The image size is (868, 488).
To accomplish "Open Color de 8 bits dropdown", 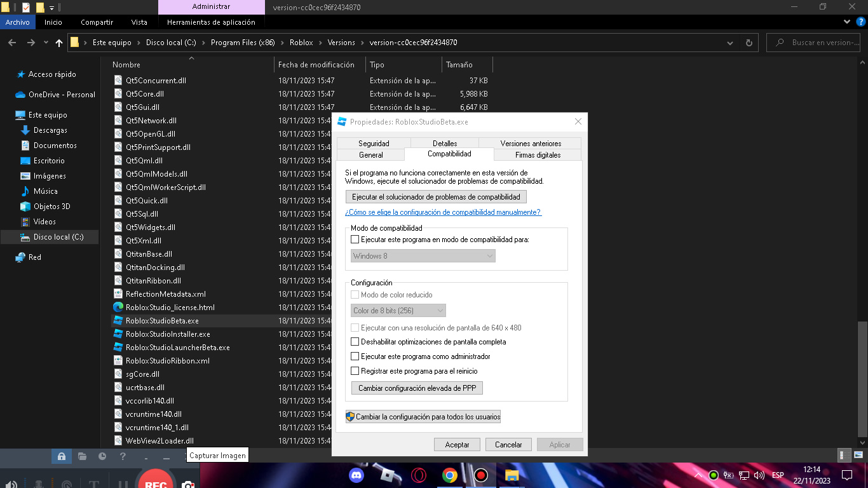I will tap(398, 311).
